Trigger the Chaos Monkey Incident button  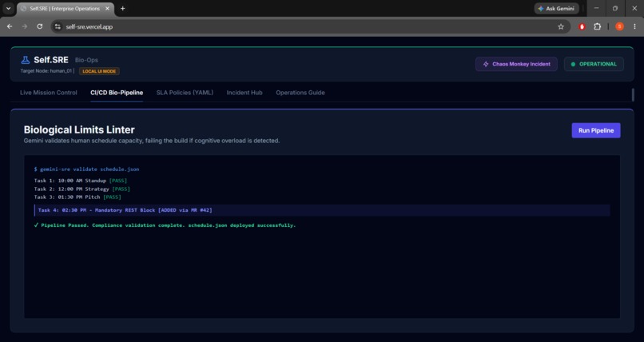(516, 64)
